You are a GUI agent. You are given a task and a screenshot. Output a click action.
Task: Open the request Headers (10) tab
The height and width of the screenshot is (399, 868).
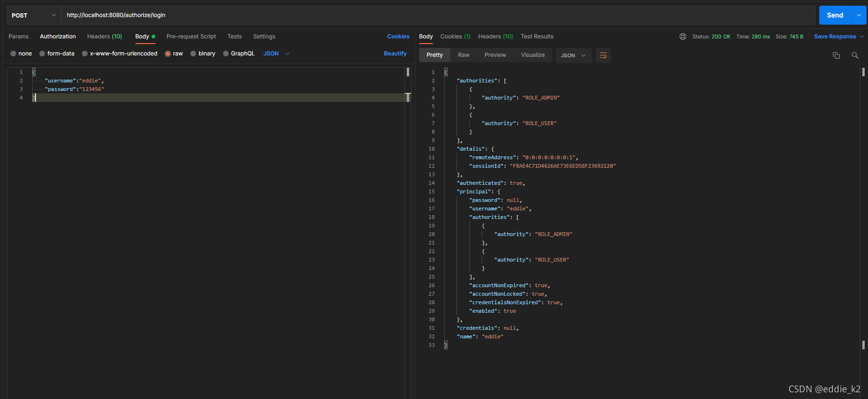point(105,36)
